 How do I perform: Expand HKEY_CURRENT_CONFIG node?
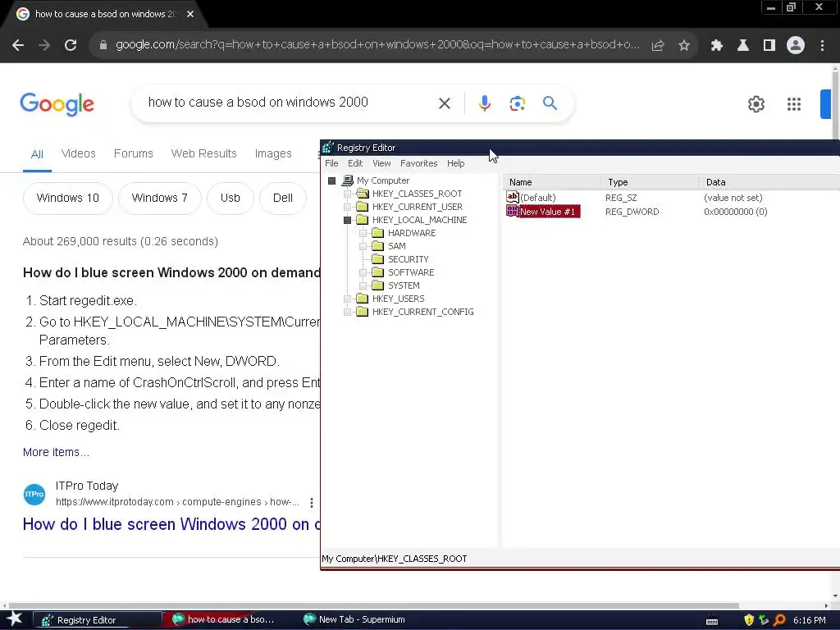347,312
